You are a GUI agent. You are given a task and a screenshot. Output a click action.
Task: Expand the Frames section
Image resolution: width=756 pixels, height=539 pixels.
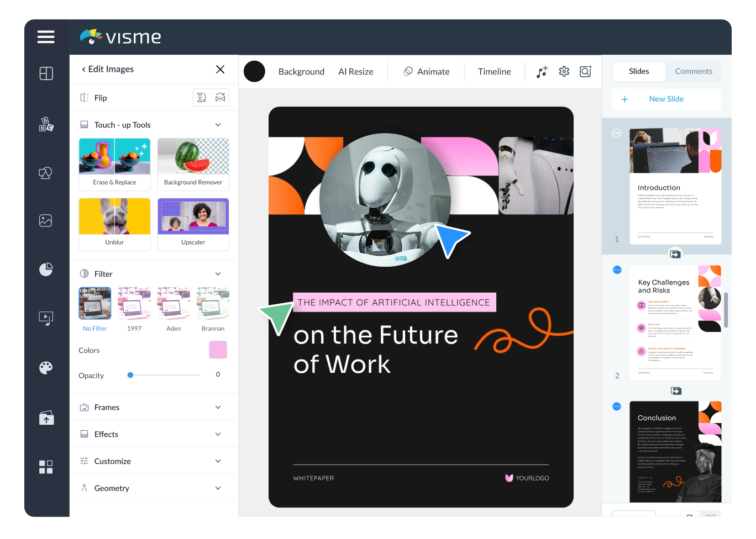click(x=154, y=407)
